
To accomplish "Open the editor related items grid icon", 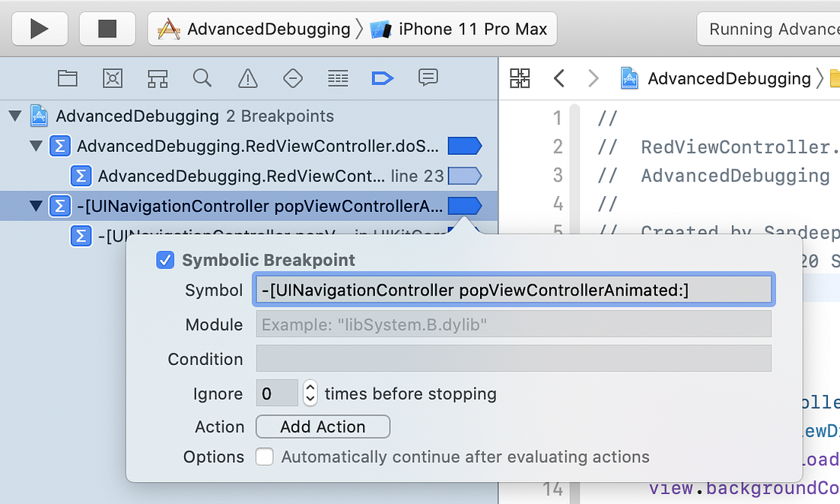I will coord(520,78).
